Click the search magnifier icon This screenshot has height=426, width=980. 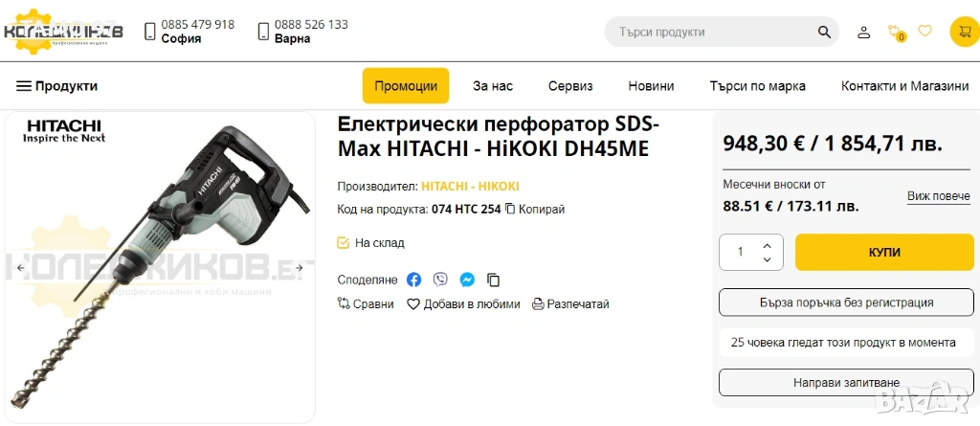coord(824,32)
